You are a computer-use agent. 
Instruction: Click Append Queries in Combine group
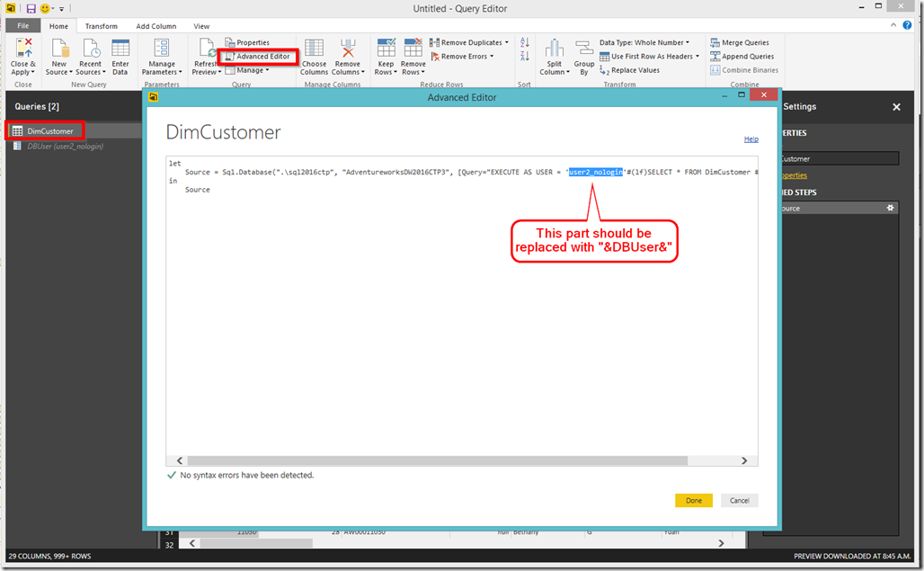point(742,57)
